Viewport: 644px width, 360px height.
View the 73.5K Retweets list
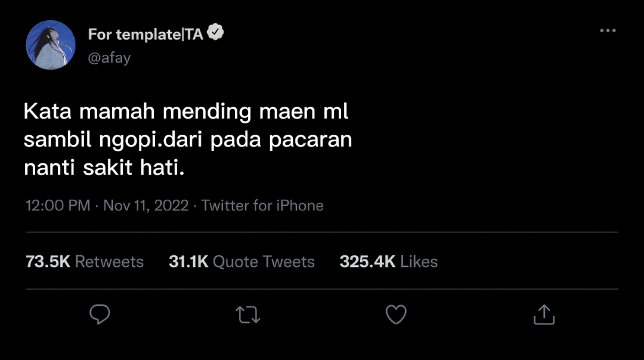coord(85,262)
